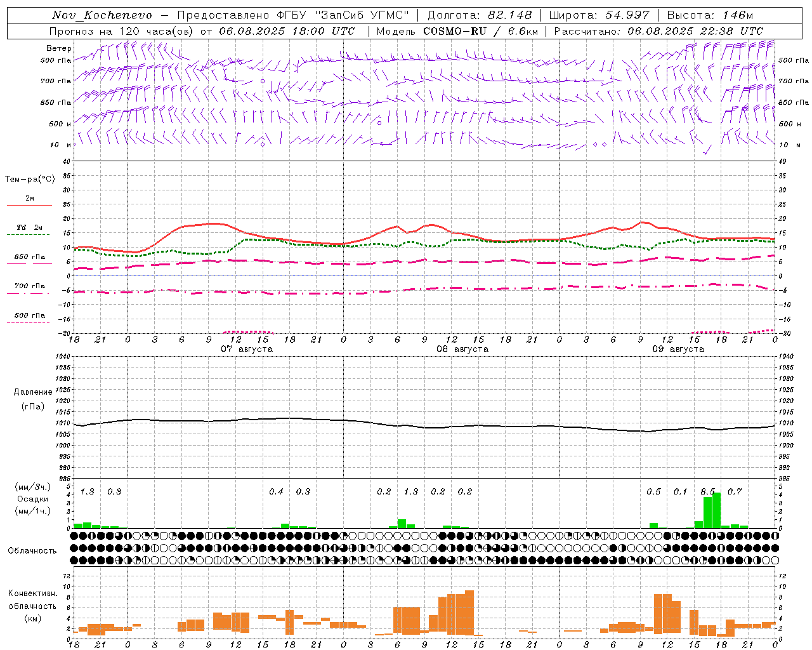Select the Конвективн. convective cloud label

(x=33, y=594)
